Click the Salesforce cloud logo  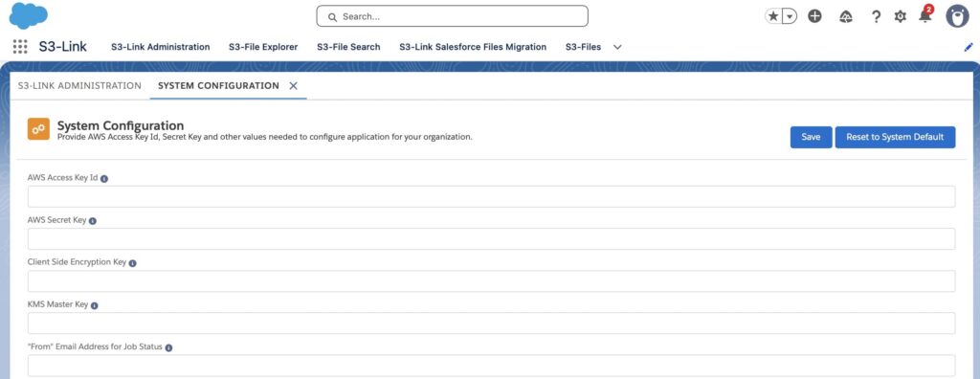(28, 15)
